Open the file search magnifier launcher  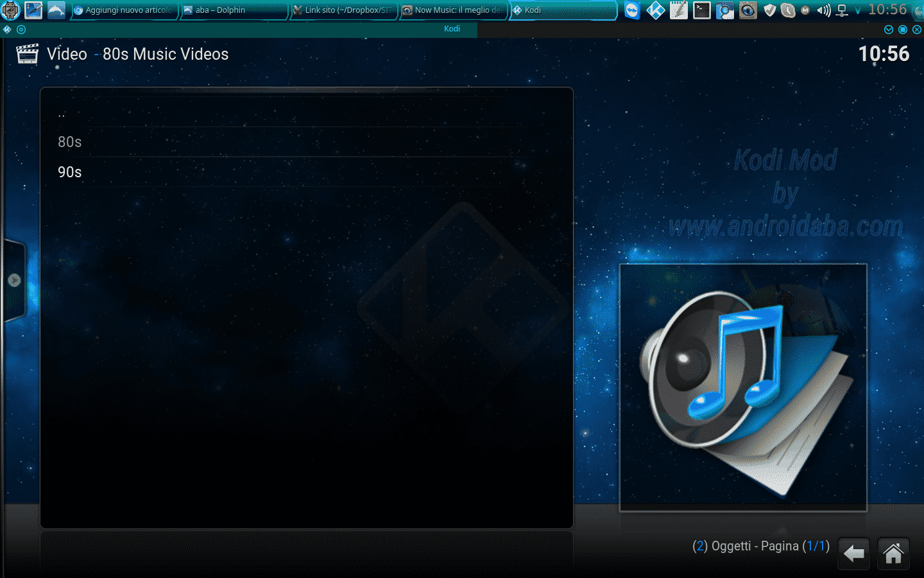pos(724,10)
